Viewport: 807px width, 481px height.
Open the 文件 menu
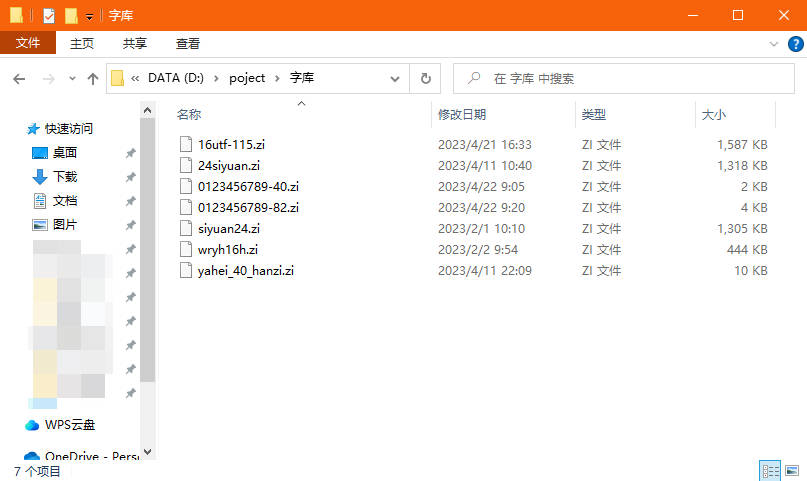28,43
